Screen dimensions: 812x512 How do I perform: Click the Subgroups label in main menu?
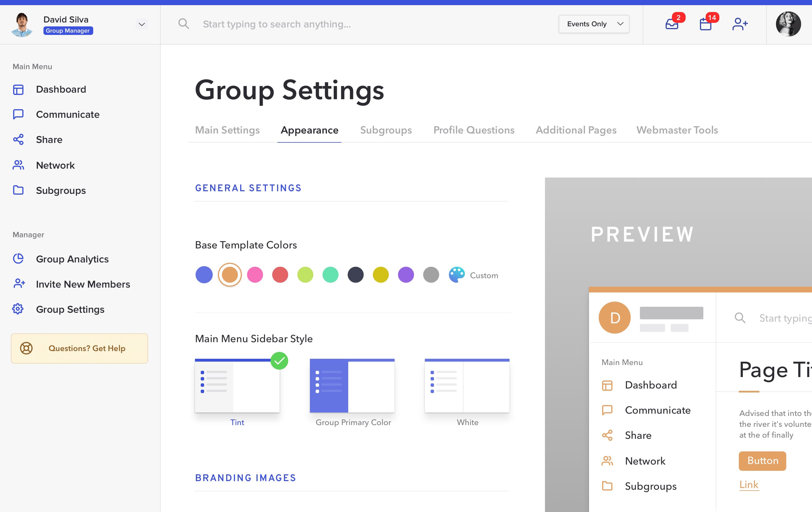(x=61, y=191)
